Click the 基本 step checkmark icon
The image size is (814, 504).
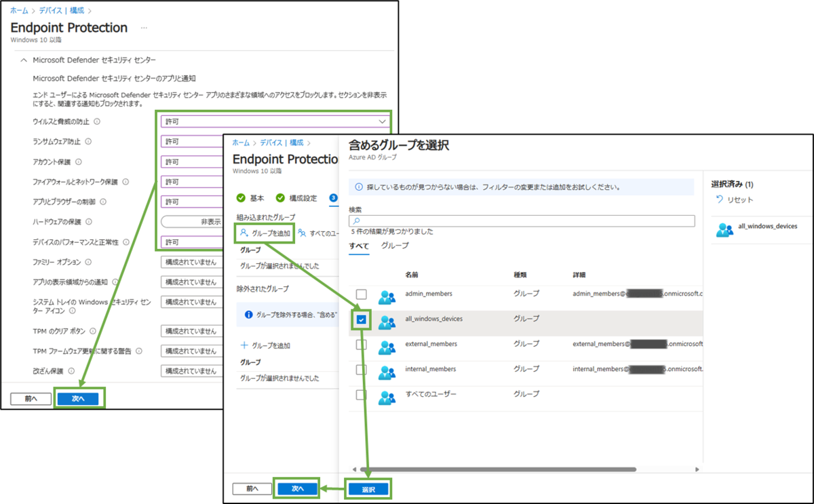[241, 198]
